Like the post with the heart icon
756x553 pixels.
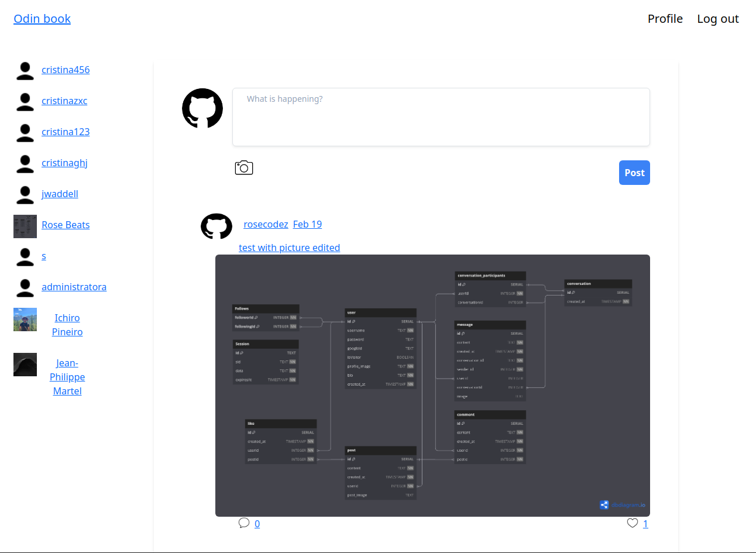[x=633, y=523]
